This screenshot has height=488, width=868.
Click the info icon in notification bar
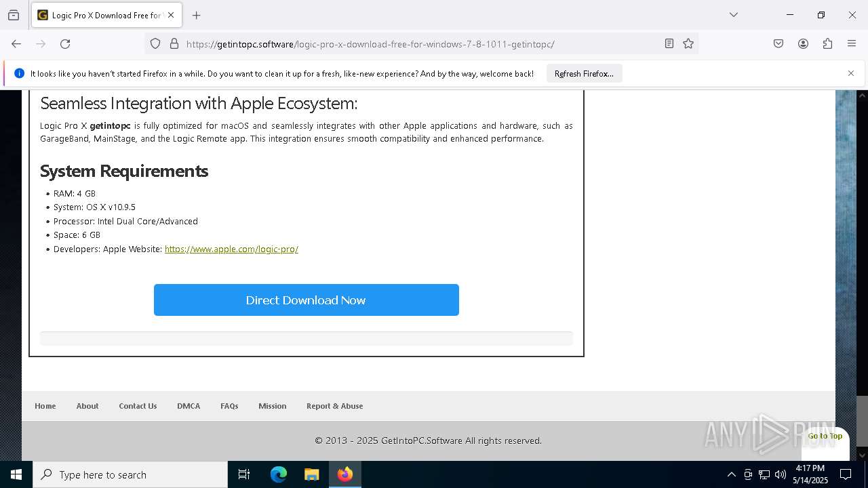pyautogui.click(x=19, y=73)
